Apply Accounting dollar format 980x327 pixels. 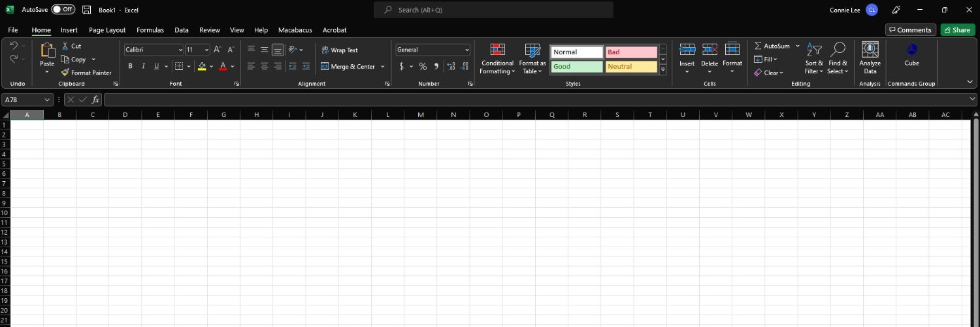click(x=402, y=66)
